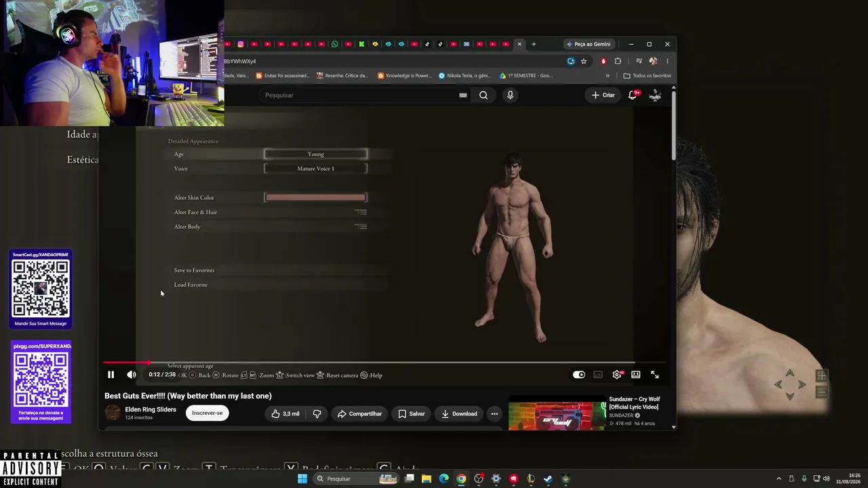
Task: Open the 'Nikola Tesla, o gêni...' bookmark
Action: coord(465,76)
